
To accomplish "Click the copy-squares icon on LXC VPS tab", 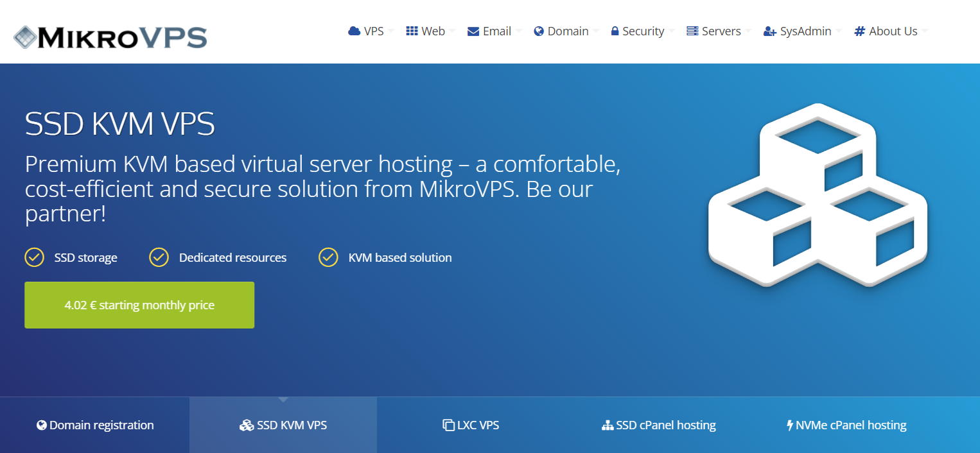I will coord(449,425).
